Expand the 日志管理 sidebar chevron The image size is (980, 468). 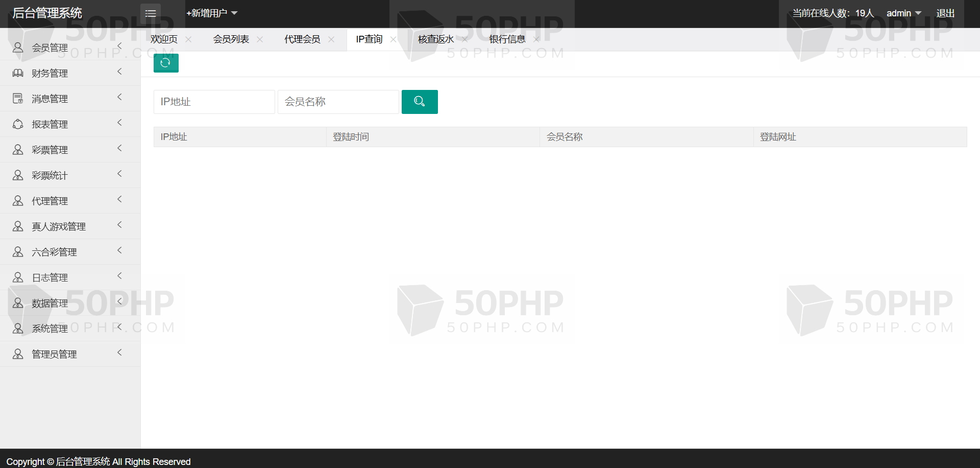(x=119, y=276)
